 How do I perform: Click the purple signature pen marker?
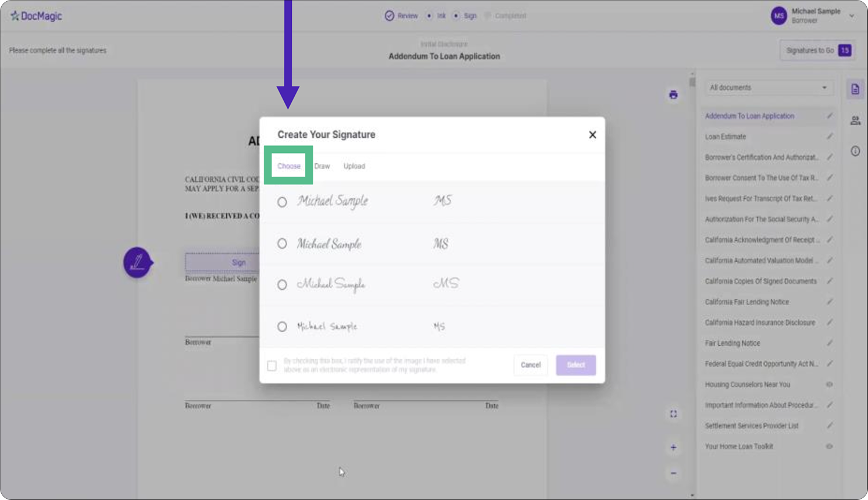pyautogui.click(x=137, y=263)
